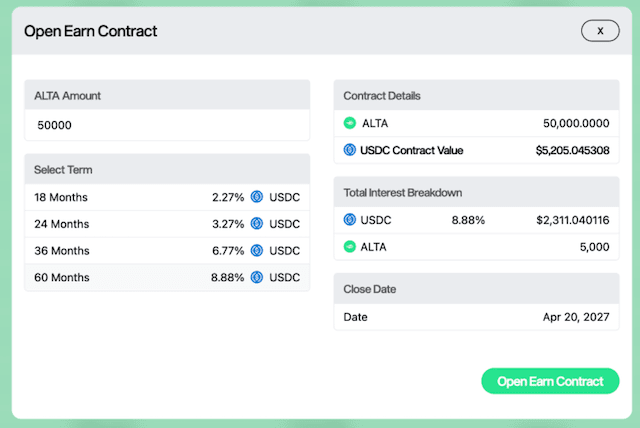Click the 5,000 ALTA interest amount
The image size is (640, 428).
(594, 247)
